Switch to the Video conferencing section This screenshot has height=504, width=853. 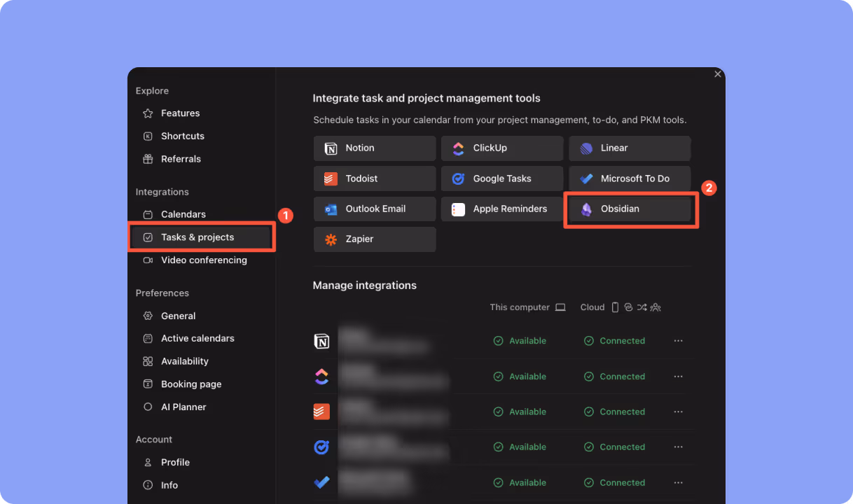pos(204,260)
